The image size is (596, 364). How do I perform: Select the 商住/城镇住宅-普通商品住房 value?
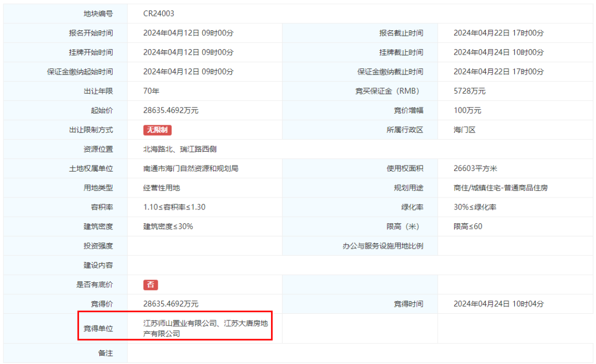click(500, 188)
